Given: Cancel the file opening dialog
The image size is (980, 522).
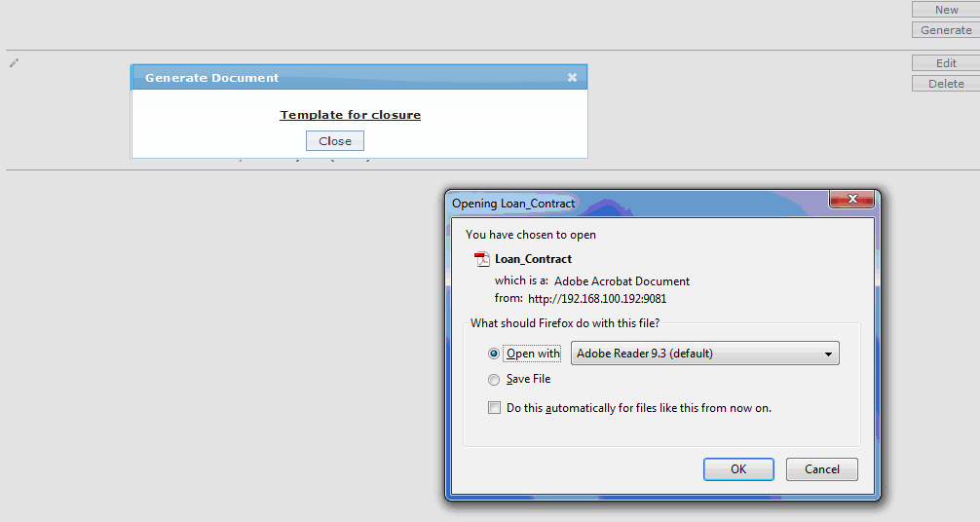Looking at the screenshot, I should (821, 469).
